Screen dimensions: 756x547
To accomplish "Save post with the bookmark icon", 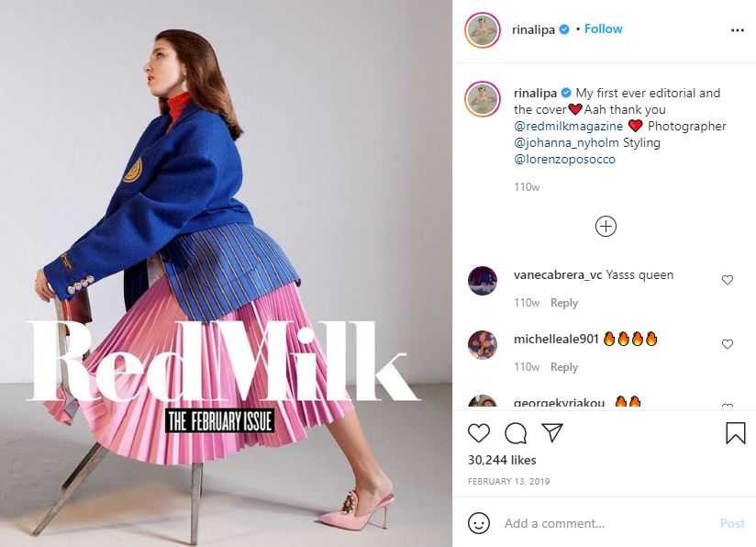I will (735, 432).
